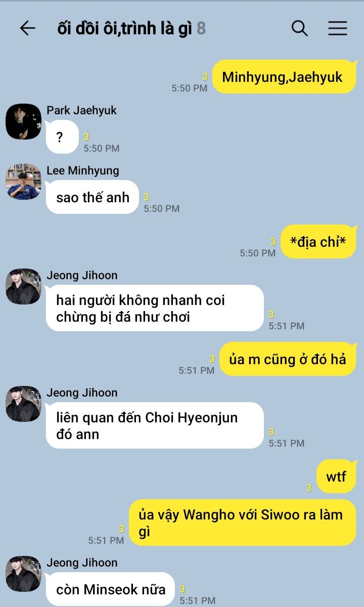The width and height of the screenshot is (364, 607).
Task: Open the hamburger menu icon
Action: pos(338,28)
